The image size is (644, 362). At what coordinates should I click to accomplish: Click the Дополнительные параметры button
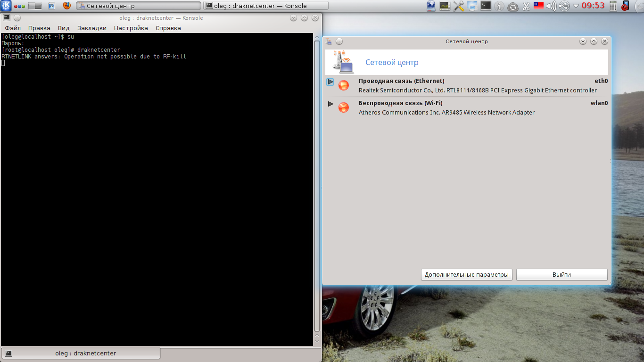[x=467, y=275]
